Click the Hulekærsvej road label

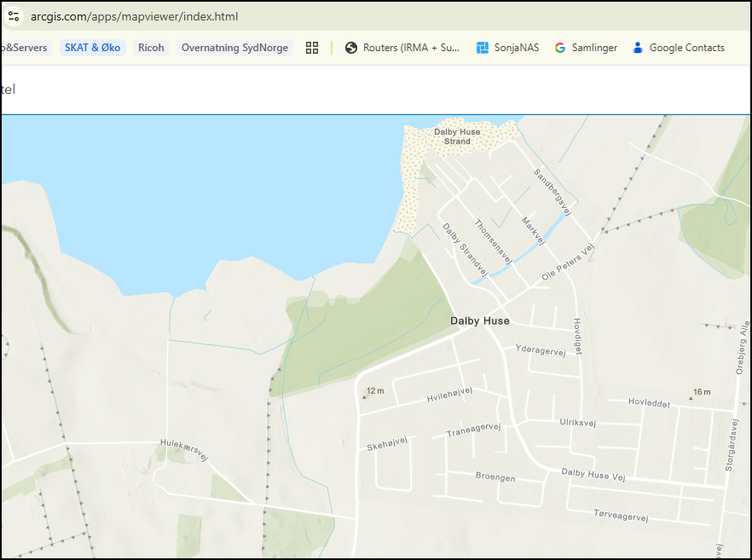pos(184,447)
